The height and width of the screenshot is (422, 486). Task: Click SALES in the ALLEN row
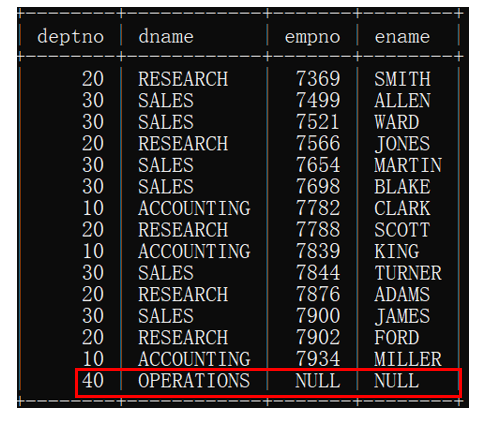point(166,100)
